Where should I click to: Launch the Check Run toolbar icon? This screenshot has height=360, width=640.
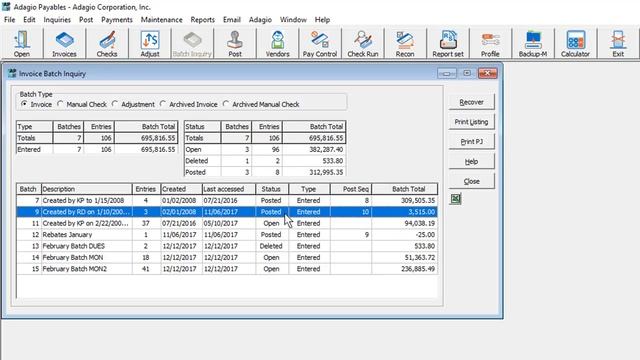tap(363, 43)
